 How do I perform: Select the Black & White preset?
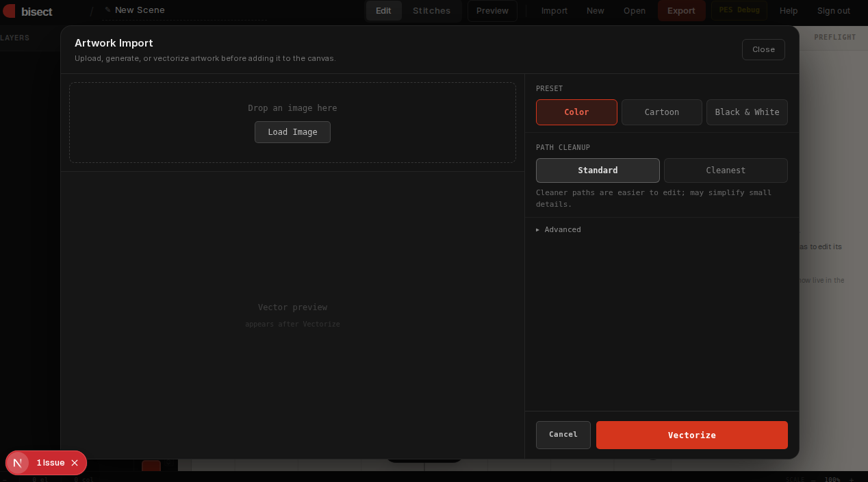pos(747,112)
